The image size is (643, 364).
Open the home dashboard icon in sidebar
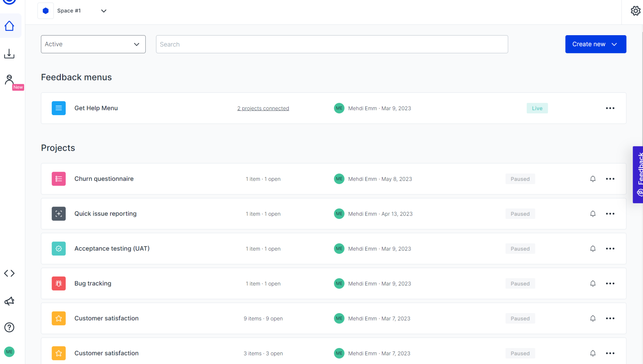tap(9, 26)
